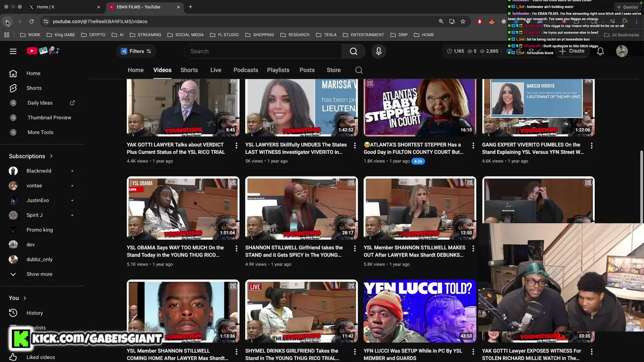Switch to the Store tab

(x=334, y=70)
